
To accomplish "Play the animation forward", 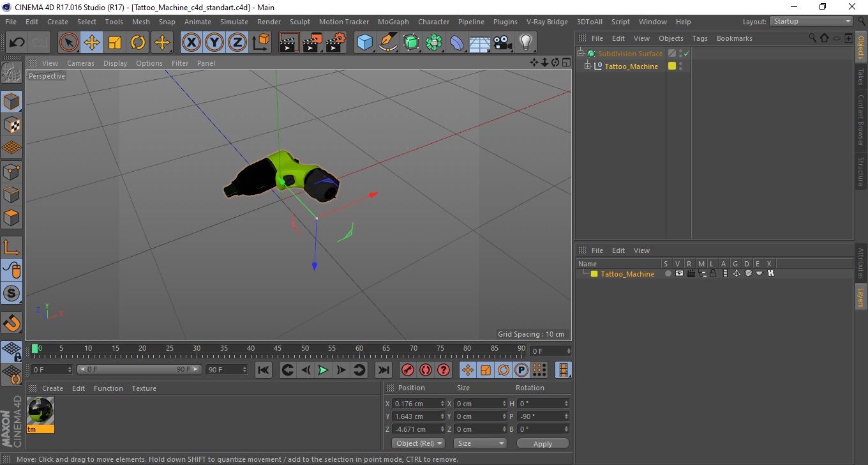I will pyautogui.click(x=324, y=370).
